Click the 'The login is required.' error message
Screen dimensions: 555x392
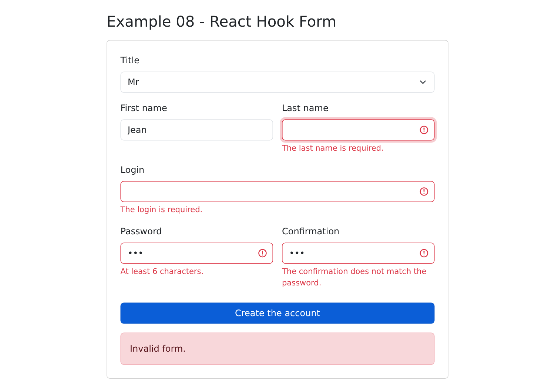(161, 210)
